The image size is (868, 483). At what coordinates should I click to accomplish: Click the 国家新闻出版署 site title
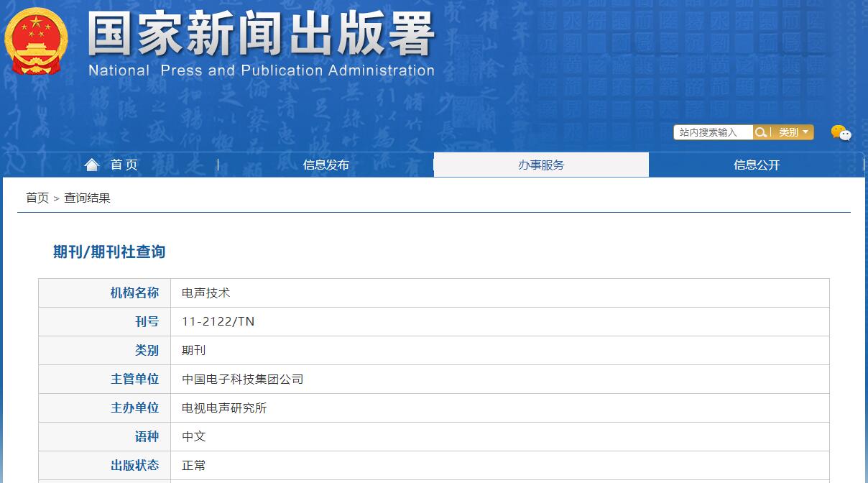click(x=261, y=34)
